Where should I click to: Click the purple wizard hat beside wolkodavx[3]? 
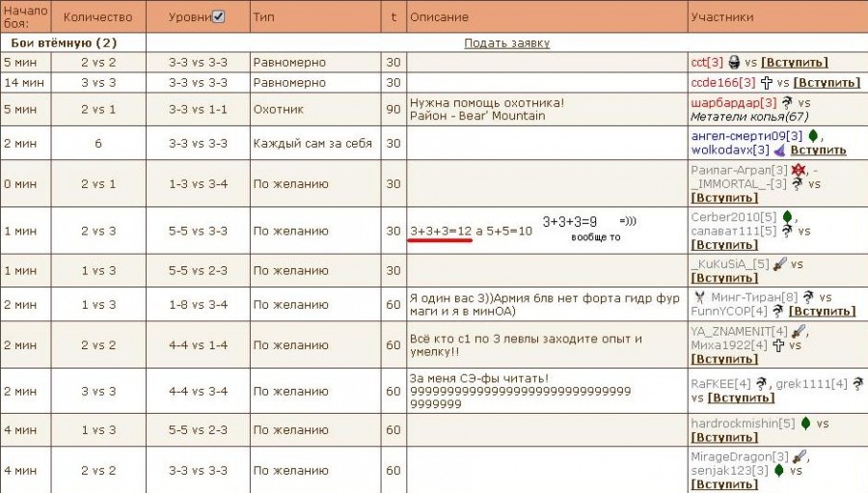tap(778, 150)
